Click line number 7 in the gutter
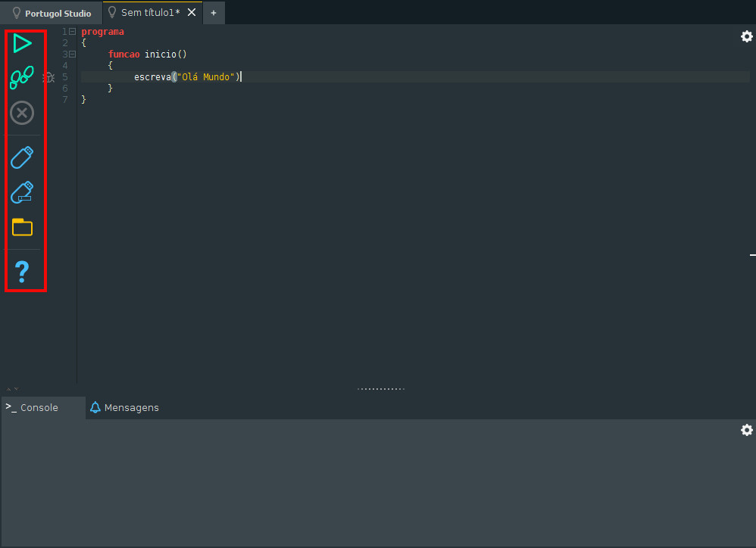The width and height of the screenshot is (756, 548). (65, 100)
